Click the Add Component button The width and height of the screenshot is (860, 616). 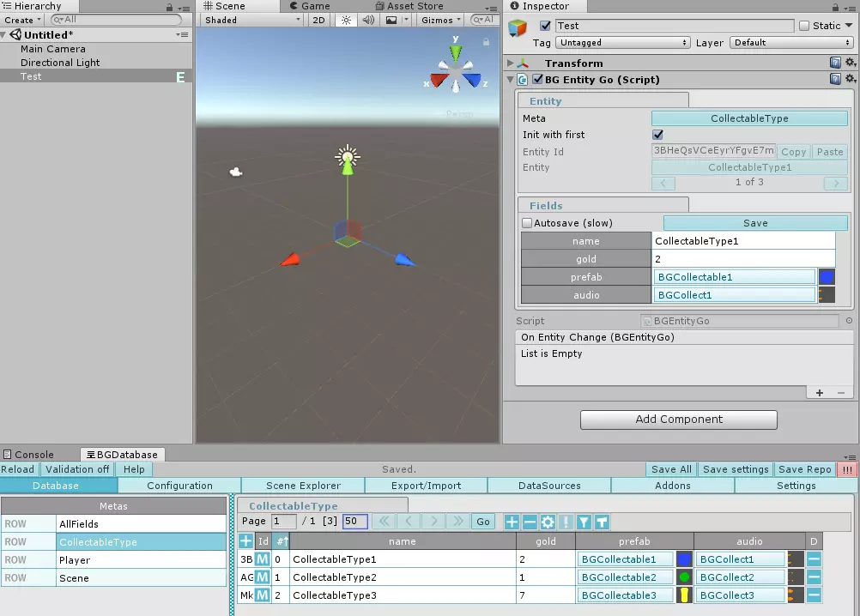(678, 420)
